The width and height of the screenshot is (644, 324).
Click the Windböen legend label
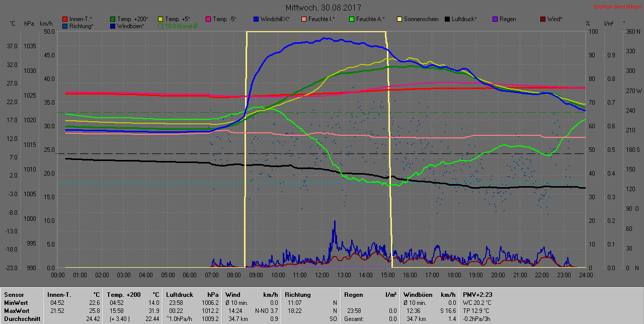(131, 26)
